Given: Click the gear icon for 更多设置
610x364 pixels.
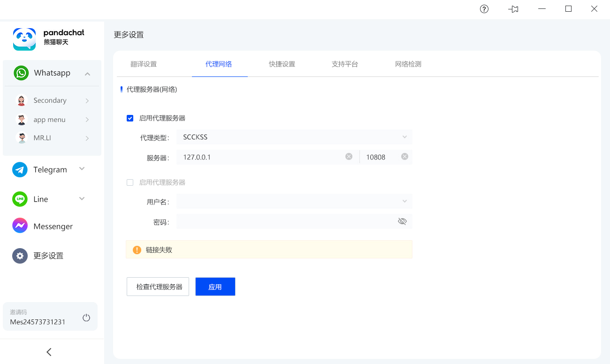Looking at the screenshot, I should click(20, 256).
